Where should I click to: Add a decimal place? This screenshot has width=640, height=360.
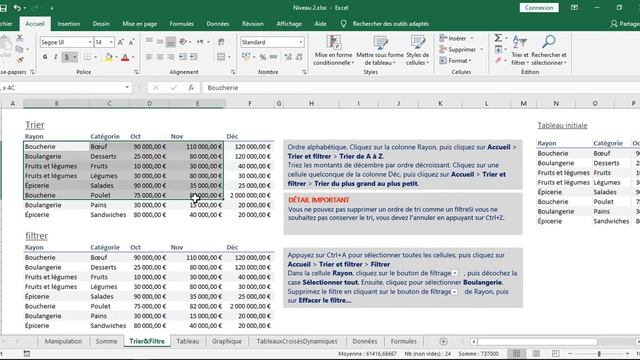(288, 57)
